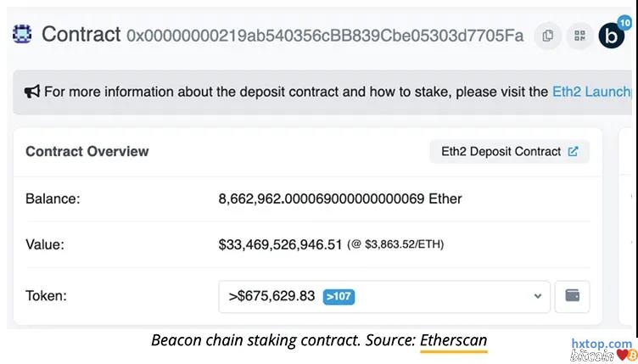The height and width of the screenshot is (364, 638).
Task: Click the Contract Overview heading
Action: pyautogui.click(x=87, y=152)
